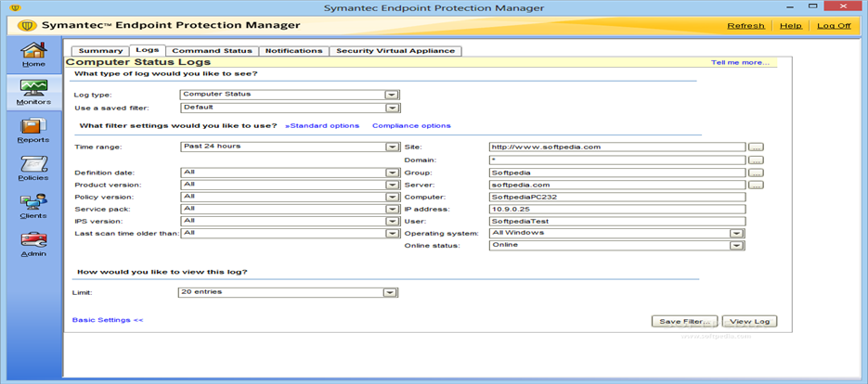Expand the Log type dropdown

[x=392, y=95]
